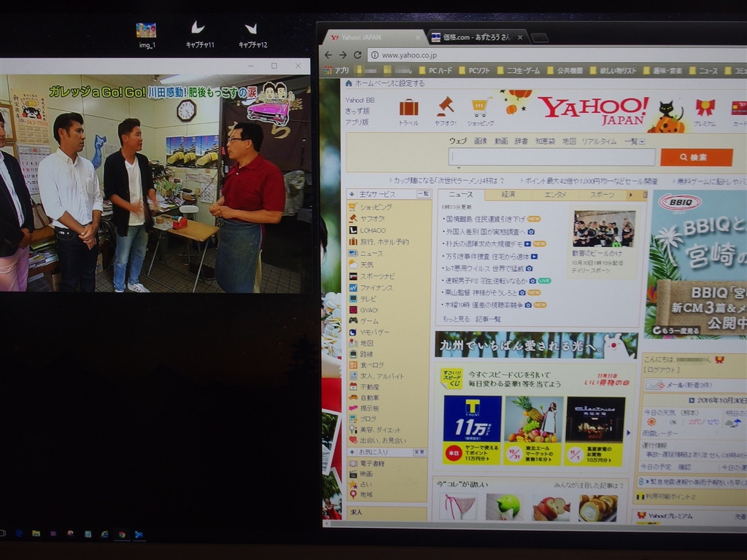Open ヤフオク! in the services sidebar
This screenshot has height=560, width=747.
tap(367, 219)
